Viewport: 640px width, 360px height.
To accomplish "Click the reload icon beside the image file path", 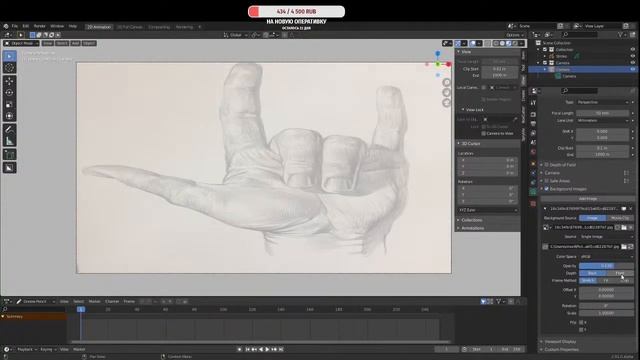I will tap(631, 247).
